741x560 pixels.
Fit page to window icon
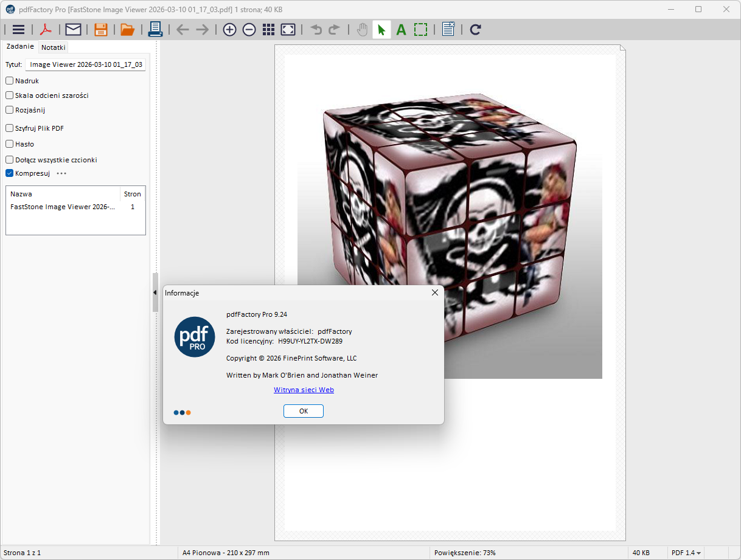(x=288, y=29)
